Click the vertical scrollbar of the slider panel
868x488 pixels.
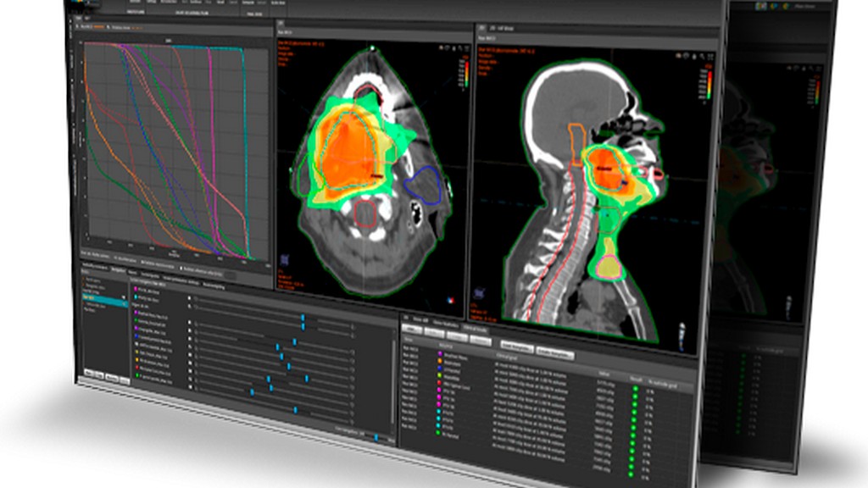[394, 382]
